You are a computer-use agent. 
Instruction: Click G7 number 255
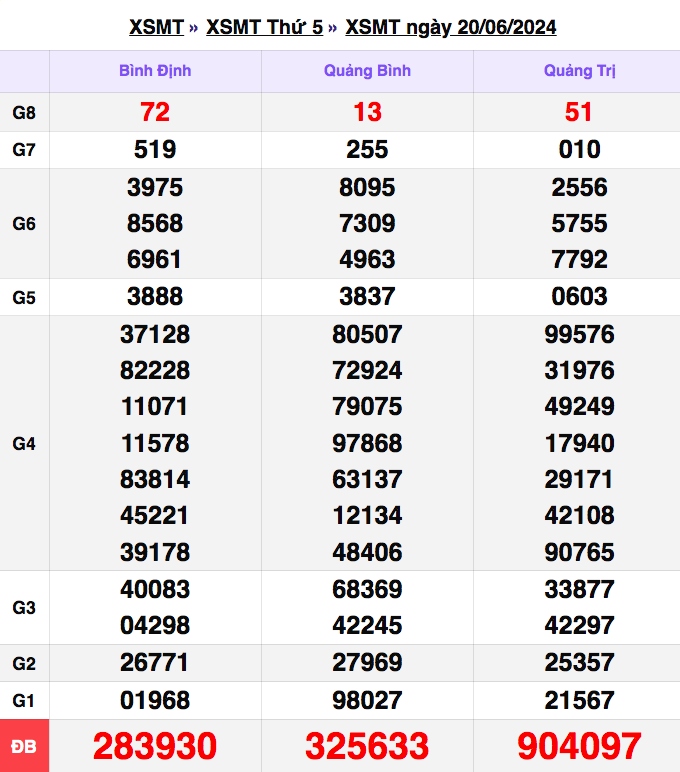pos(367,150)
